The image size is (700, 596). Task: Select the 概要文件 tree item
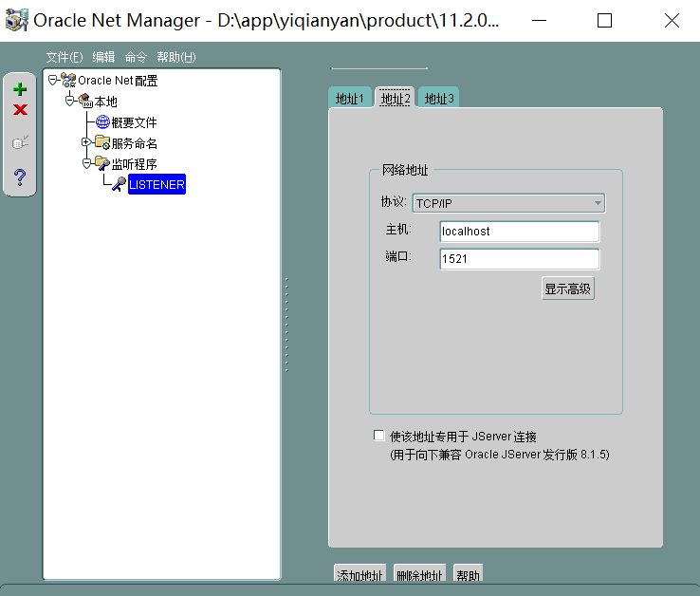coord(134,122)
